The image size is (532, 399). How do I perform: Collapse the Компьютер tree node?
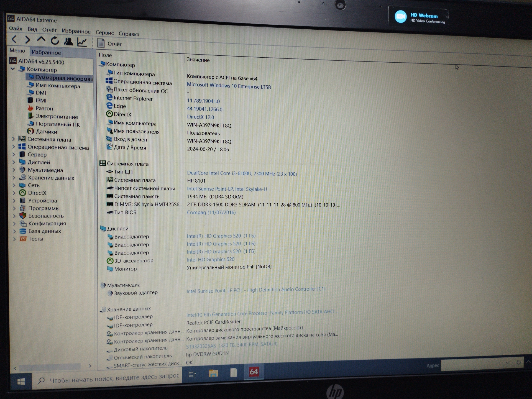pyautogui.click(x=13, y=68)
